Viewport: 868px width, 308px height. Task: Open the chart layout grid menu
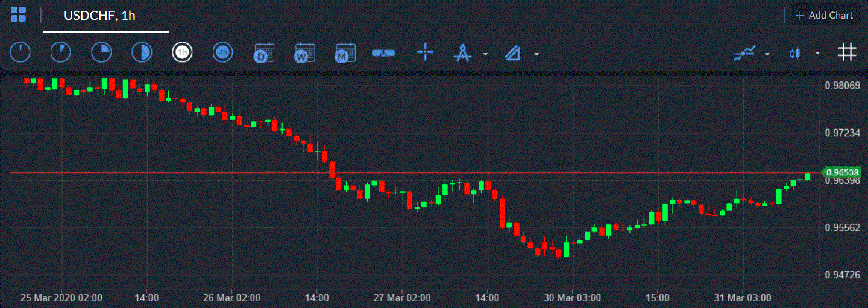point(18,15)
